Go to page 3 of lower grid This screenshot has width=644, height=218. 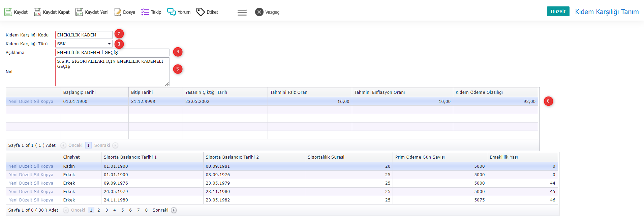106,210
